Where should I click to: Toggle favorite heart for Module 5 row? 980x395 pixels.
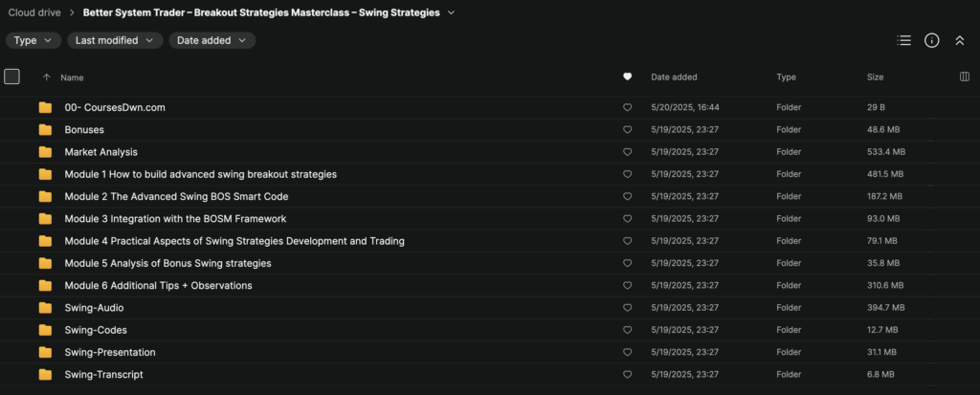628,263
